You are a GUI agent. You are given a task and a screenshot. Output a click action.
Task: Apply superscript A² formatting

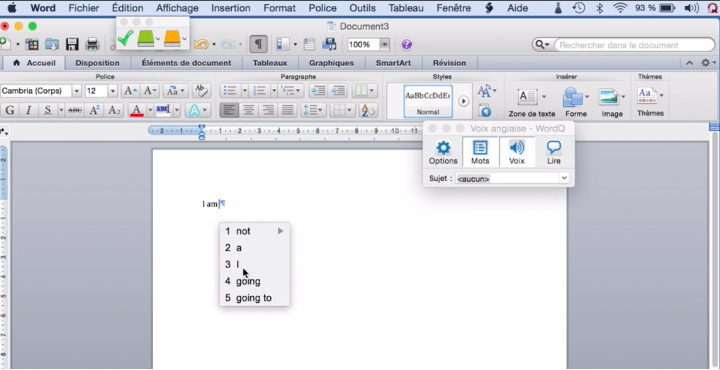point(94,110)
